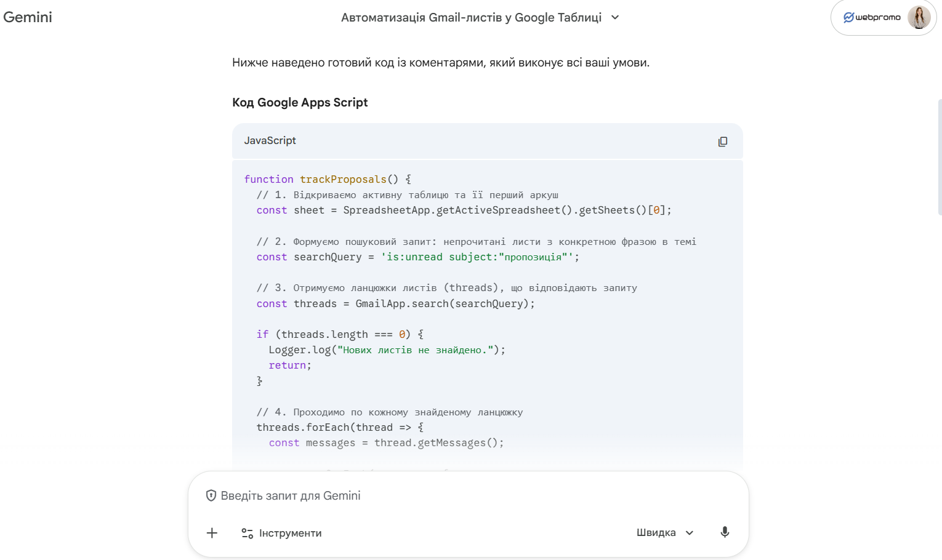Click the Код Google Apps Script heading
This screenshot has height=560, width=942.
pos(300,103)
